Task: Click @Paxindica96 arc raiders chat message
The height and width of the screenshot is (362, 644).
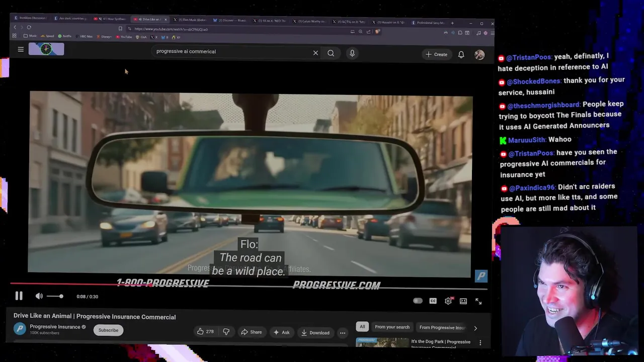Action: click(558, 197)
